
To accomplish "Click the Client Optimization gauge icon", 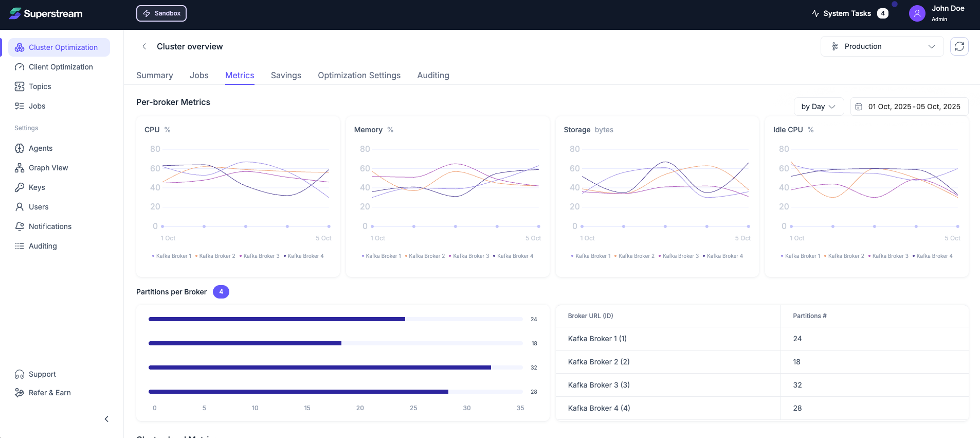I will 20,67.
